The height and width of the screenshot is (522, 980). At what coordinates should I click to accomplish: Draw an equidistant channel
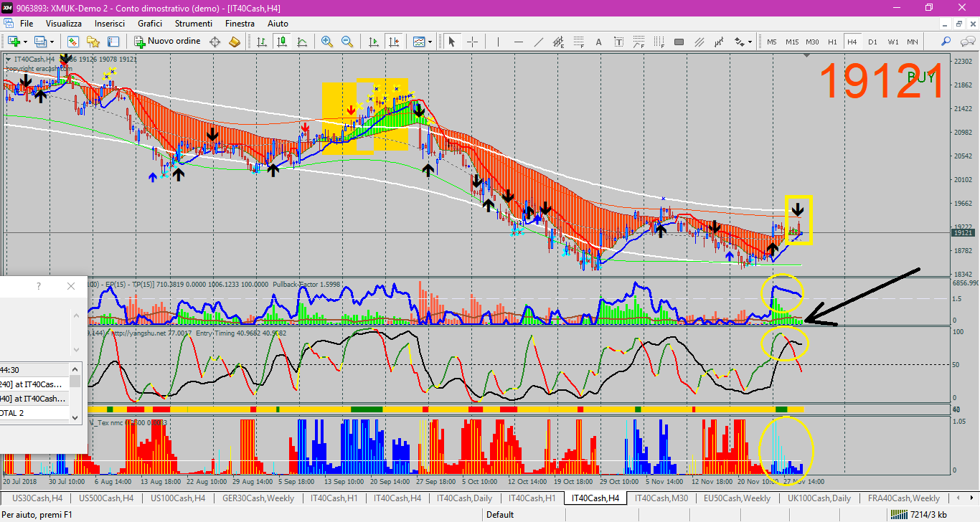[x=558, y=42]
